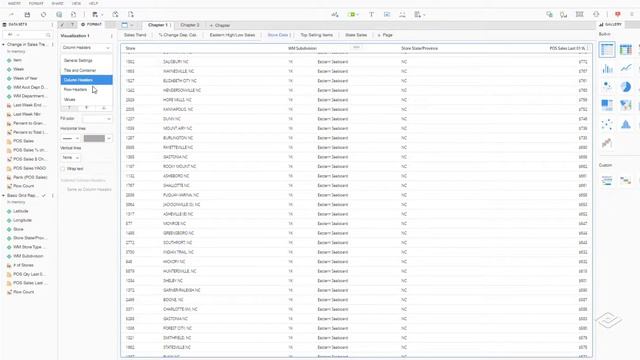The width and height of the screenshot is (640, 360).
Task: Open the Vertical lines None dropdown
Action: (70, 158)
